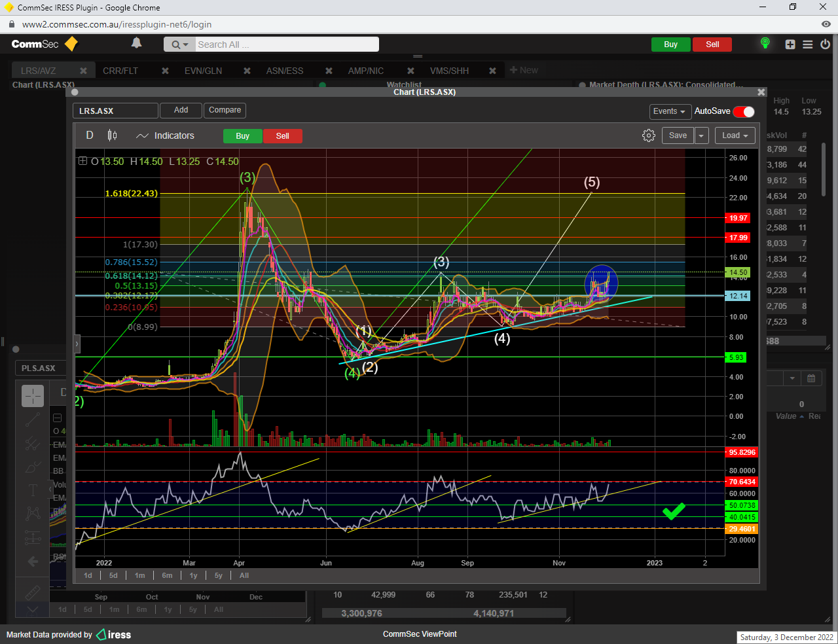This screenshot has width=838, height=644.
Task: Click the Compare button
Action: (x=225, y=110)
